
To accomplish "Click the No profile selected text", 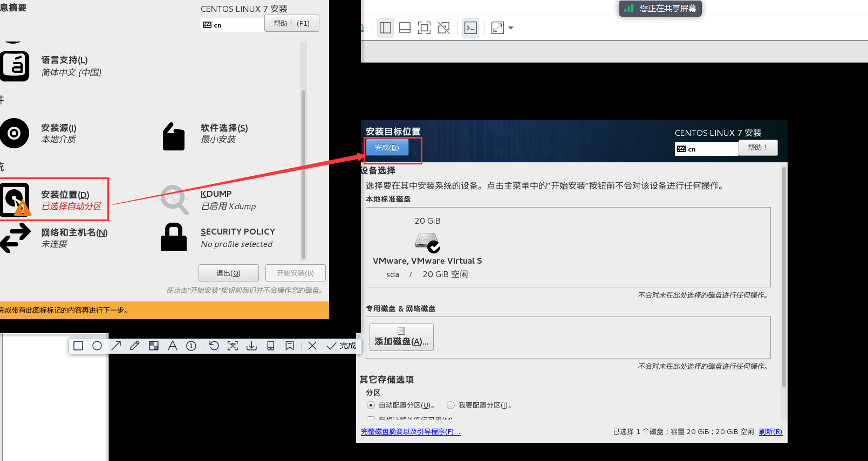I will [x=237, y=244].
